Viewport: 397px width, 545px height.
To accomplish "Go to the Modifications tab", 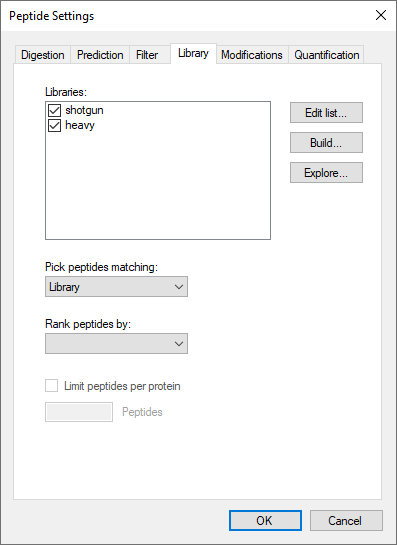I will tap(252, 55).
